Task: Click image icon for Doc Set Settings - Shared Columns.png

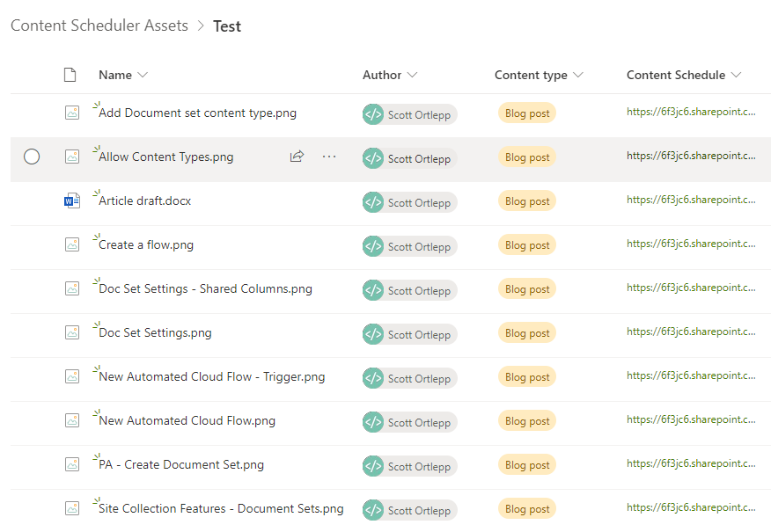Action: [x=72, y=288]
